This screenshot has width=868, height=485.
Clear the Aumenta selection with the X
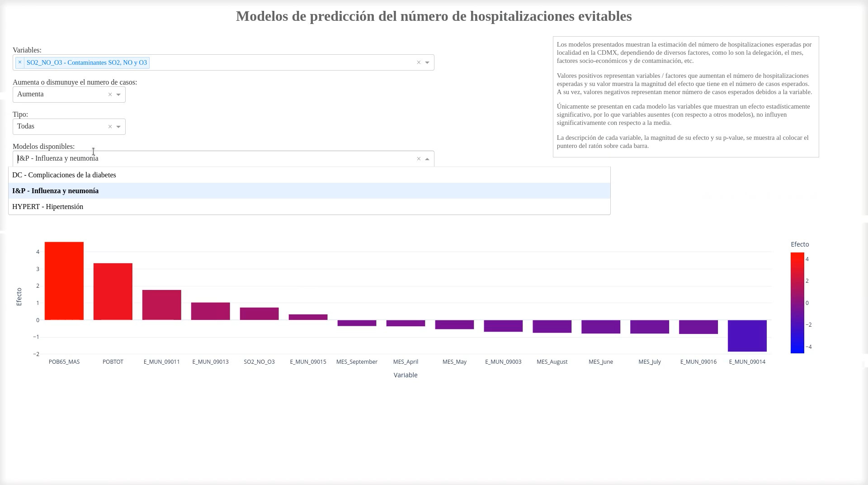pos(110,95)
